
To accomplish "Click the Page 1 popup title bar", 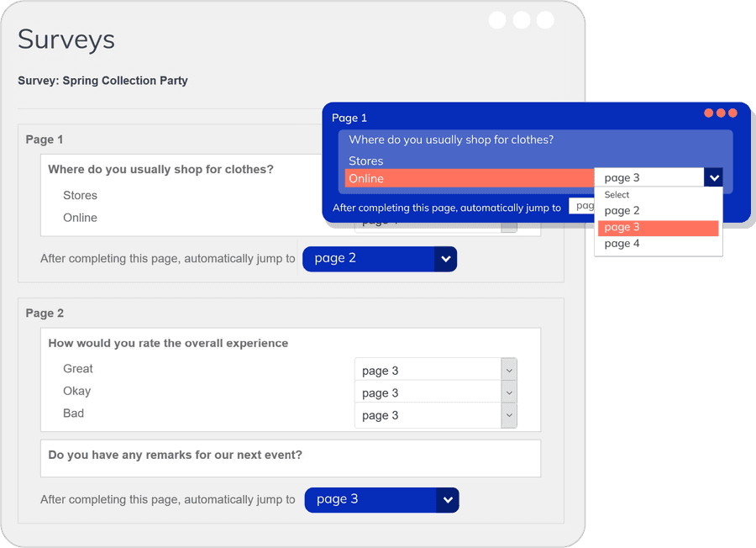I will tap(420, 118).
